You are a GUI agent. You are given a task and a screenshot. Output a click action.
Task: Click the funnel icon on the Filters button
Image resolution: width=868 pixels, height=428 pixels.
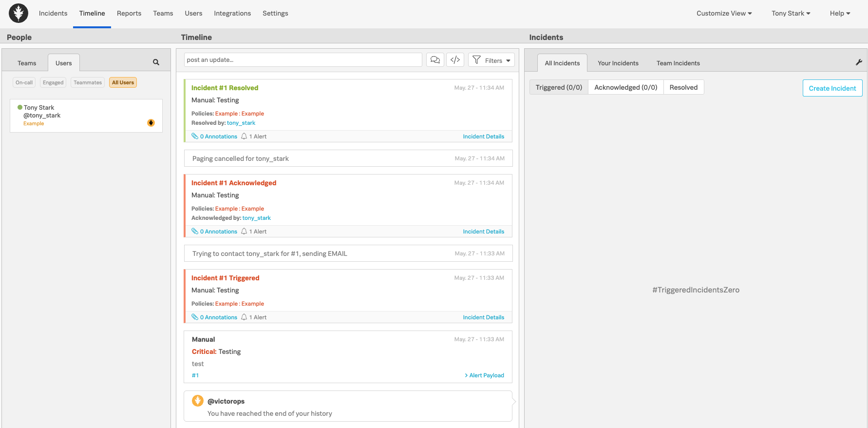[476, 60]
